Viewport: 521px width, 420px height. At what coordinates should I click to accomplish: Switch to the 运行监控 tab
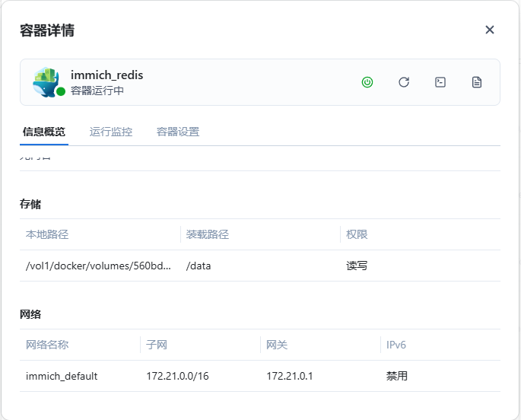[x=111, y=132]
